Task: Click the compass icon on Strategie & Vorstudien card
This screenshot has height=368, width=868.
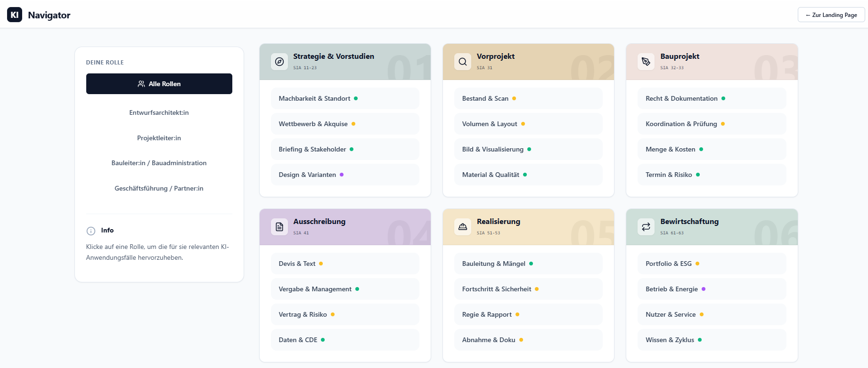Action: [279, 62]
